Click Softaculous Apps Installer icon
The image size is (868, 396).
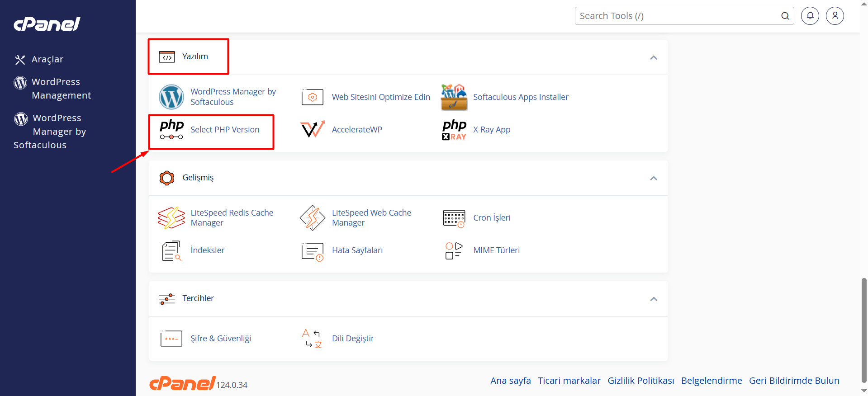point(454,97)
